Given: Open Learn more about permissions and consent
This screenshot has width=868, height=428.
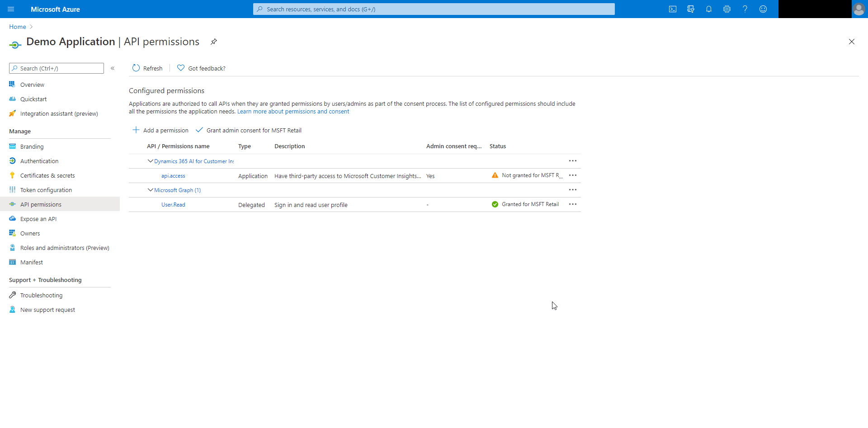Looking at the screenshot, I should tap(293, 112).
